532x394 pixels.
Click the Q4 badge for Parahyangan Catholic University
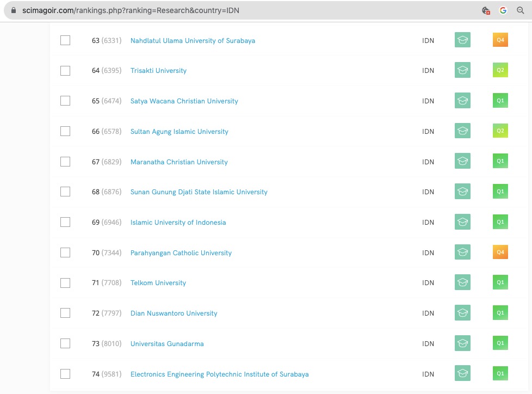pos(500,252)
